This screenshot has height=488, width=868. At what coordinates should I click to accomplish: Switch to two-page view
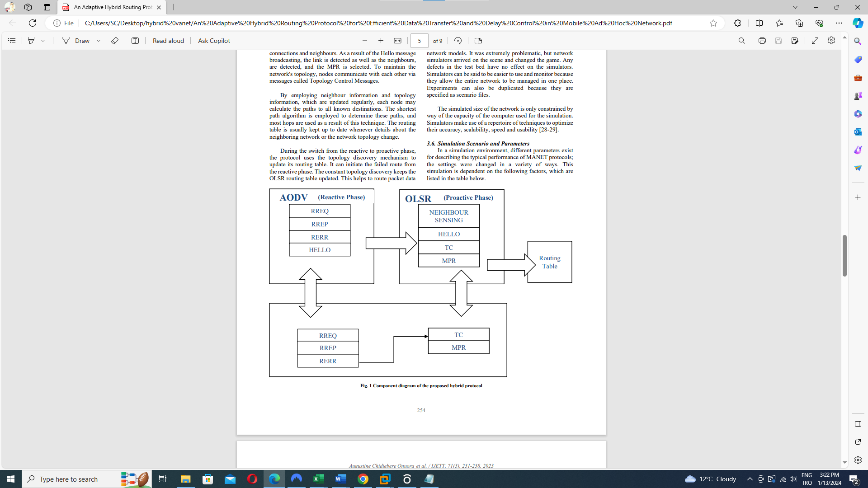[x=478, y=41]
